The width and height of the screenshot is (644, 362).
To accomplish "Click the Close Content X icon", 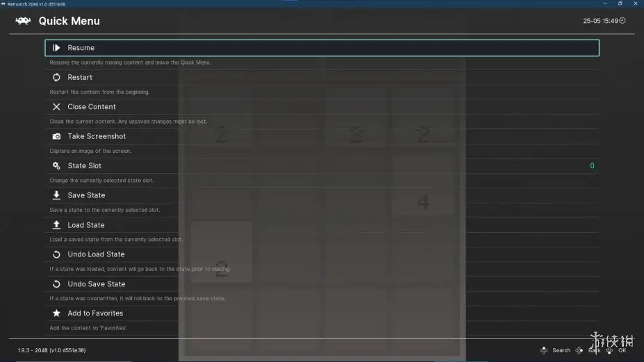I will coord(56,107).
